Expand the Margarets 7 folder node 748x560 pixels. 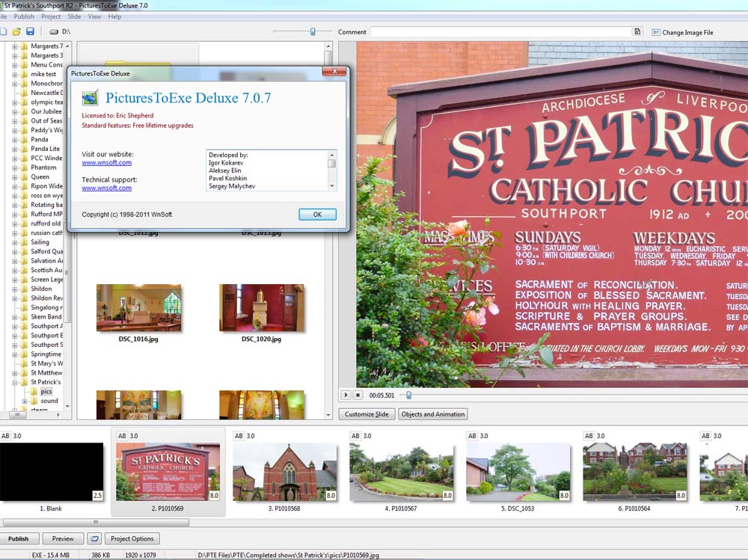15,47
